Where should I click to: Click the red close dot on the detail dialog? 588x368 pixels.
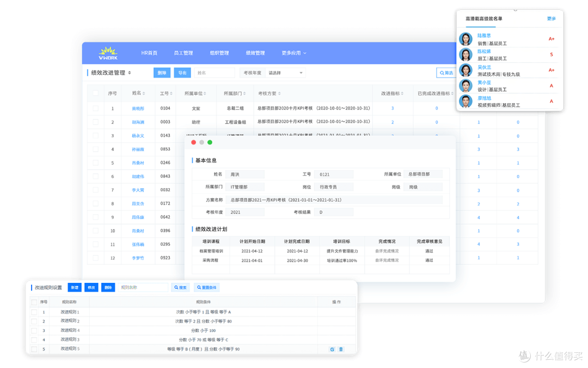point(193,142)
